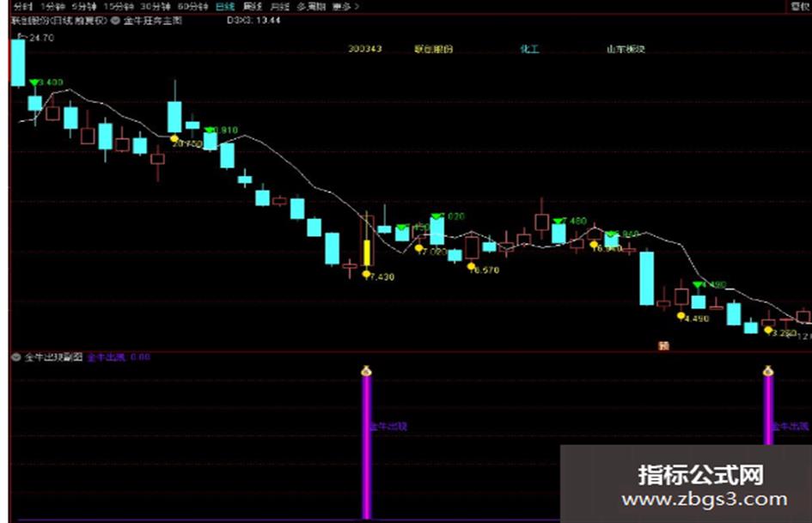The image size is (812, 523).
Task: Click the yellow dot marker at 7.430
Action: [366, 274]
